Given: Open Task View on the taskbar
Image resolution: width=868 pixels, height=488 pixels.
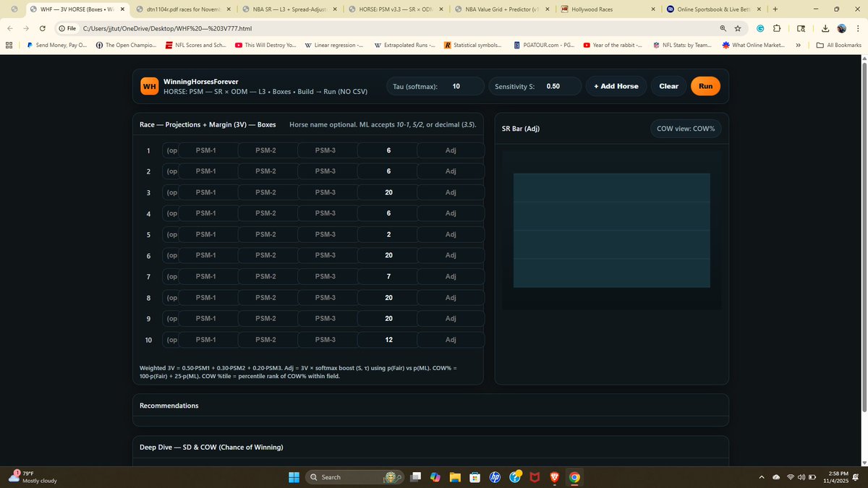Looking at the screenshot, I should tap(416, 477).
